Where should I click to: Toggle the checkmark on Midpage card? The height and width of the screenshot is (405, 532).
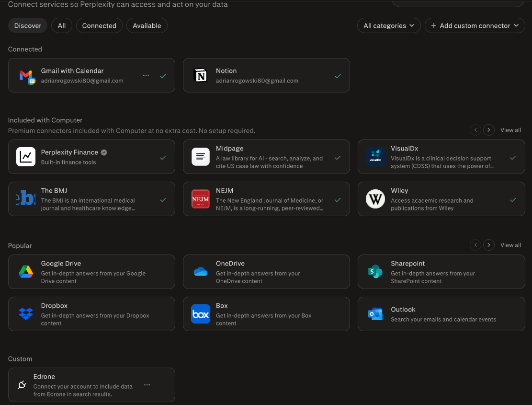point(338,158)
